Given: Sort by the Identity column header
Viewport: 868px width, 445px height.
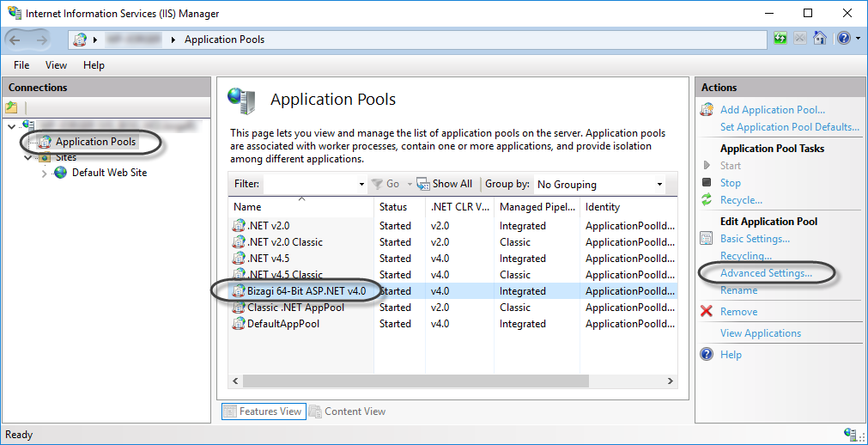Looking at the screenshot, I should (629, 207).
